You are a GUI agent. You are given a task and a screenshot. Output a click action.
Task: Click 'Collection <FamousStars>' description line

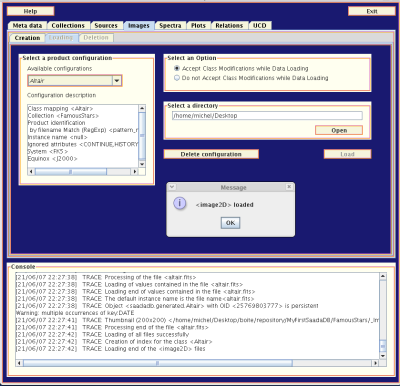(63, 116)
